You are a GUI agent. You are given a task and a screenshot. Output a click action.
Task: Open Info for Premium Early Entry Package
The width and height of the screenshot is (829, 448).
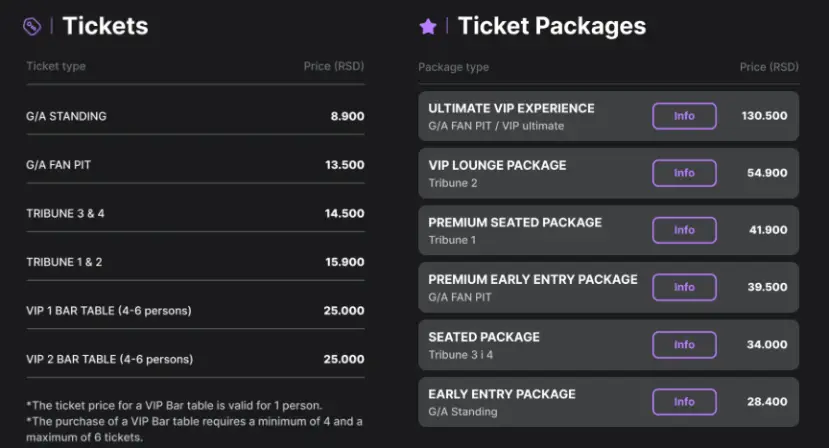tap(684, 287)
